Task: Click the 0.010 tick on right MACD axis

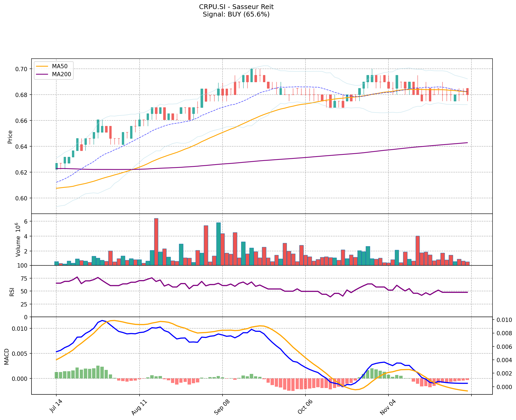Action: click(x=505, y=320)
